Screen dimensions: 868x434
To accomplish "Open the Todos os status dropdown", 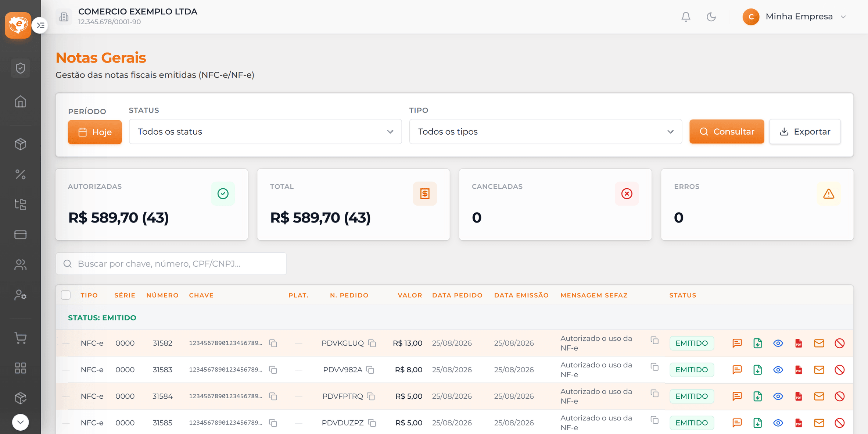I will pos(265,131).
